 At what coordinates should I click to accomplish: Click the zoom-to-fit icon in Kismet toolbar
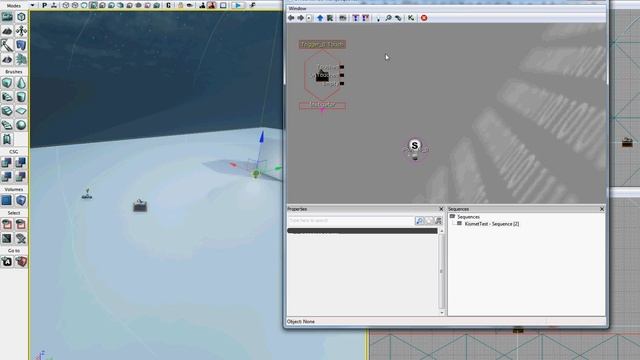[343, 18]
